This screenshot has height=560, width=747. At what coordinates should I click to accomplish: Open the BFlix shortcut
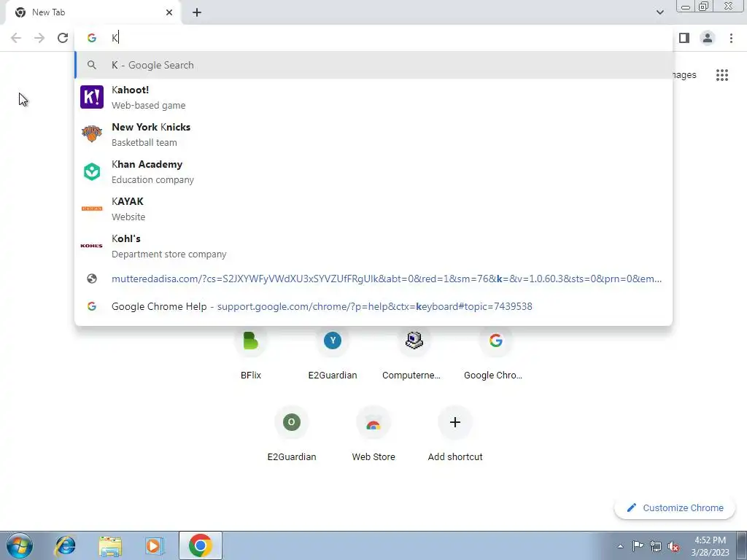[251, 354]
